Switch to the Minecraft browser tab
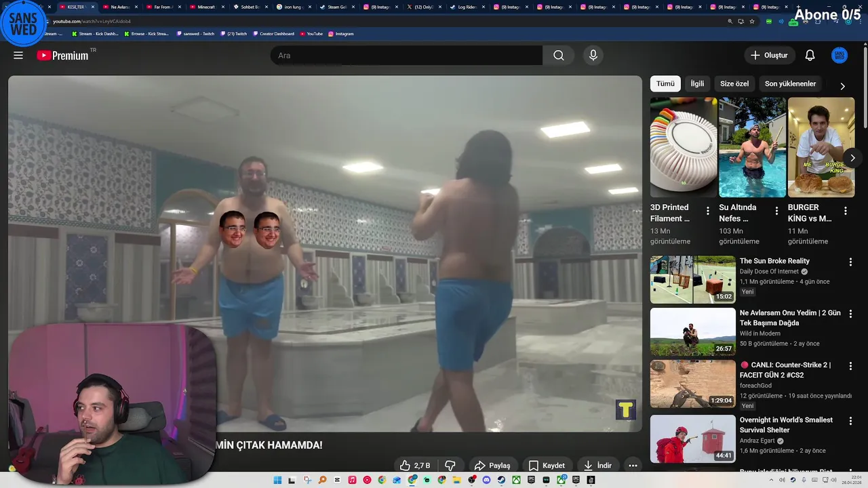This screenshot has height=488, width=868. coord(206,7)
